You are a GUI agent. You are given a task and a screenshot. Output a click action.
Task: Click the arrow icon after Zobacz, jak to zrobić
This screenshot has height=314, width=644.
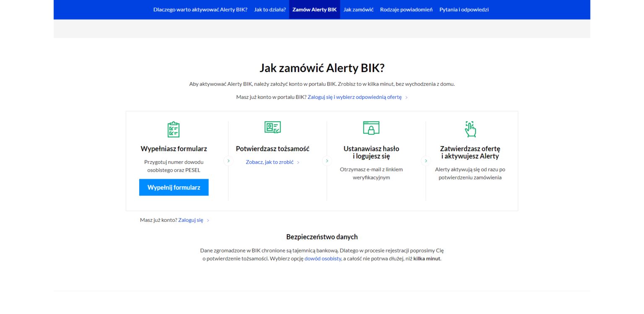point(298,162)
